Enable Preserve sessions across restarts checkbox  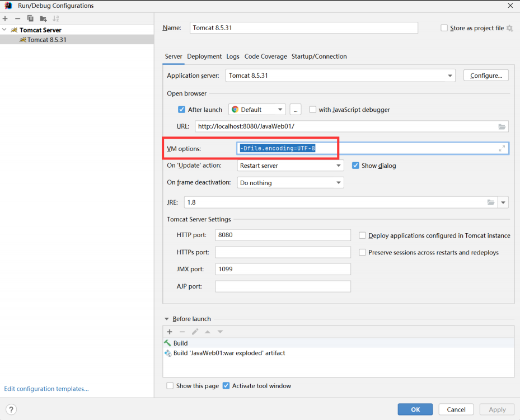363,252
